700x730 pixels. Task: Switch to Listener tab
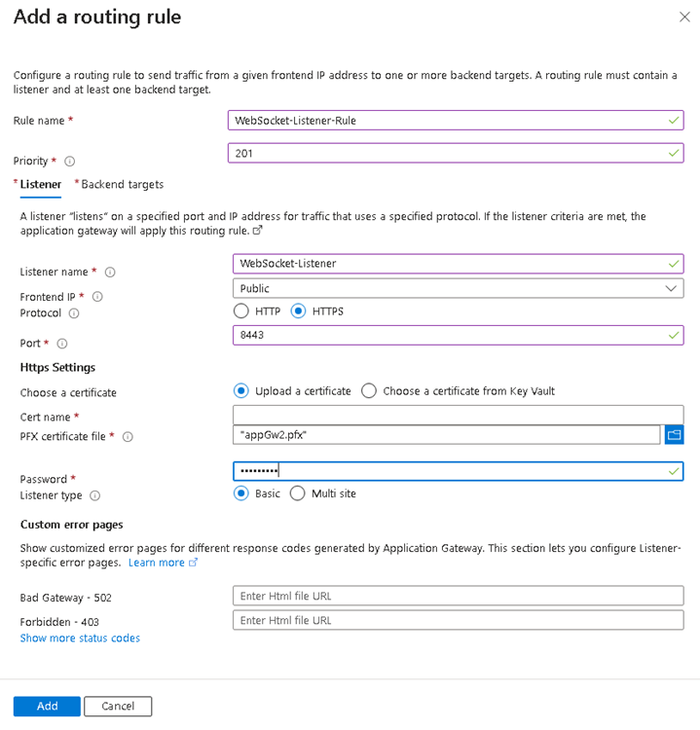click(41, 184)
